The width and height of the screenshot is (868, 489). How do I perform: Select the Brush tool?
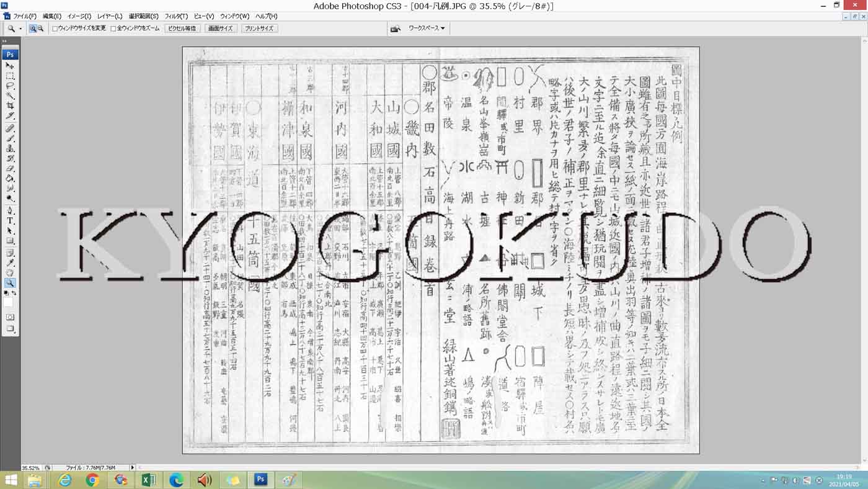click(x=10, y=138)
